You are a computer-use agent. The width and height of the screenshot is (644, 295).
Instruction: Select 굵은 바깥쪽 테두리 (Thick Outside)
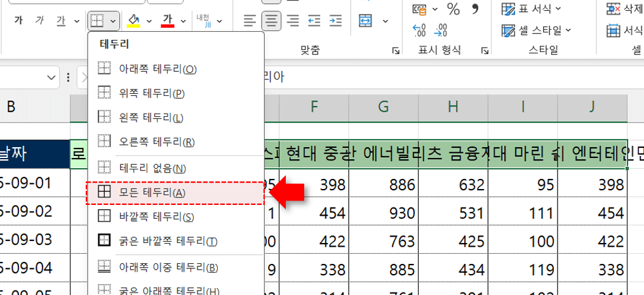point(176,241)
